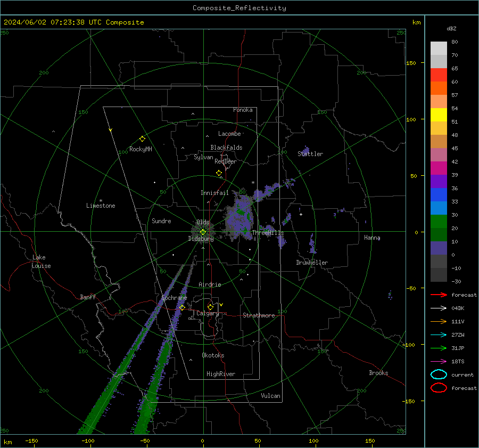Click the Sylvan label
Screen dimensions: 479x448
pos(203,157)
